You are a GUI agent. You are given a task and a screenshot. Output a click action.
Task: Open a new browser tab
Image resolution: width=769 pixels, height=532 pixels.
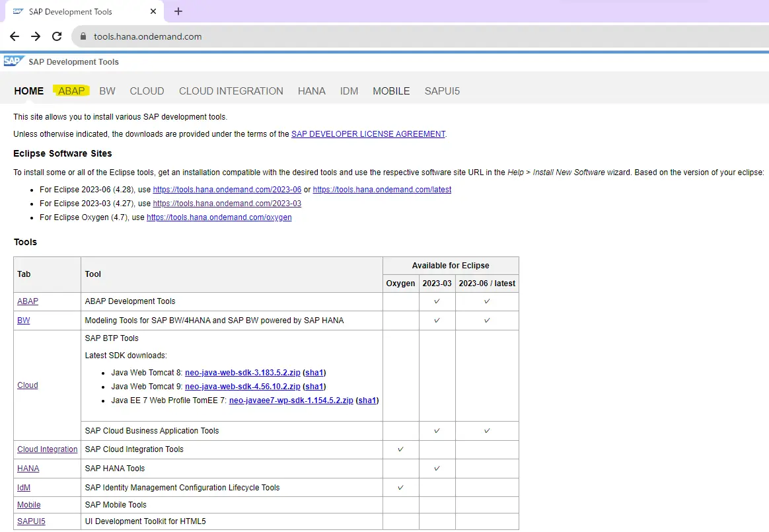point(178,11)
